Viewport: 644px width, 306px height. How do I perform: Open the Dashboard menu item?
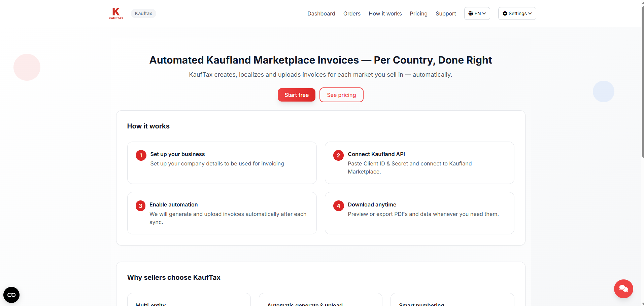pyautogui.click(x=321, y=13)
